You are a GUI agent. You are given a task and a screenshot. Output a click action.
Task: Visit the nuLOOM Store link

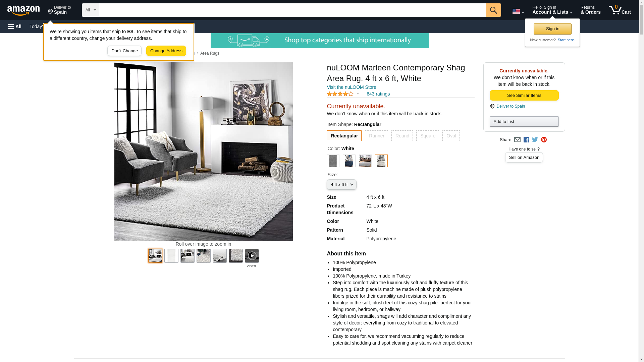point(352,87)
